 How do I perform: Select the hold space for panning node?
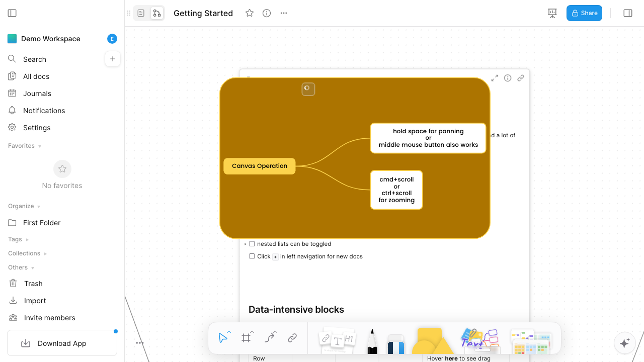(428, 138)
